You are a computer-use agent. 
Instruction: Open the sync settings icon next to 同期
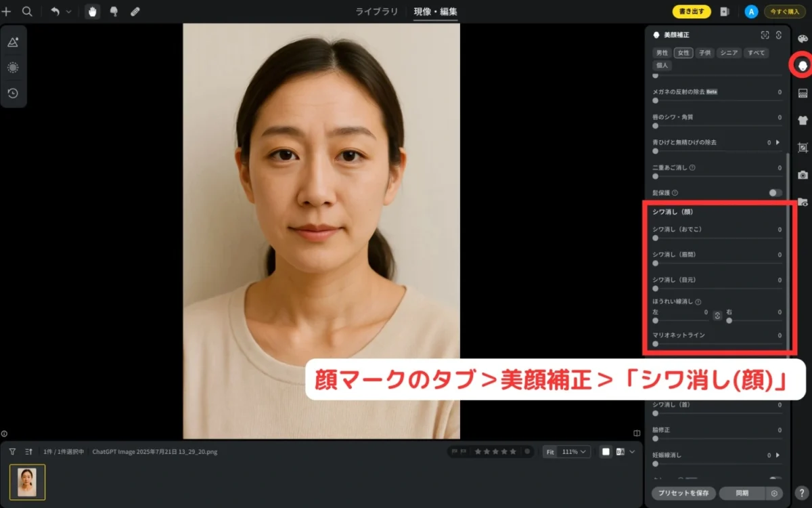pyautogui.click(x=774, y=493)
